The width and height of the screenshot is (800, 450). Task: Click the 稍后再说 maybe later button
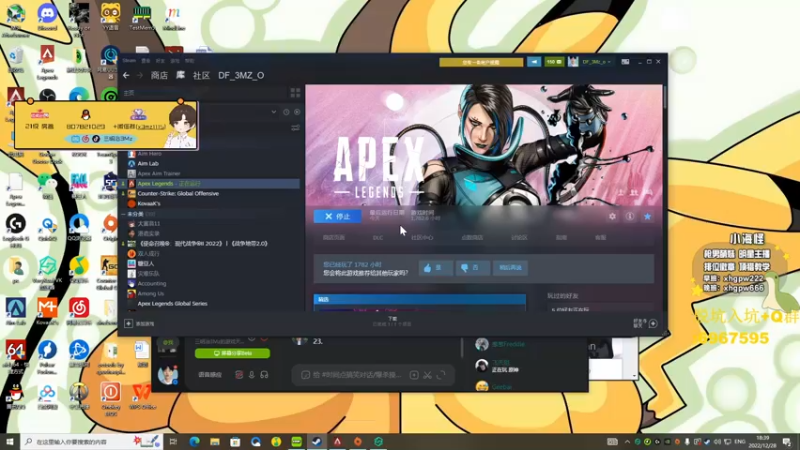tap(510, 268)
